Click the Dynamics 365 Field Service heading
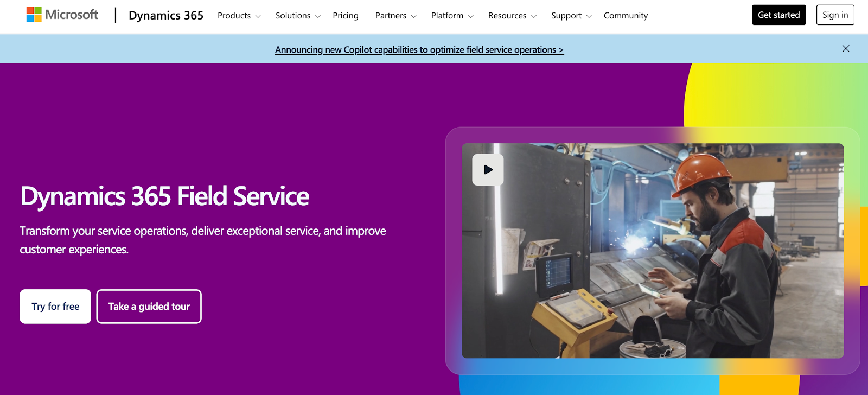The width and height of the screenshot is (868, 395). (164, 196)
